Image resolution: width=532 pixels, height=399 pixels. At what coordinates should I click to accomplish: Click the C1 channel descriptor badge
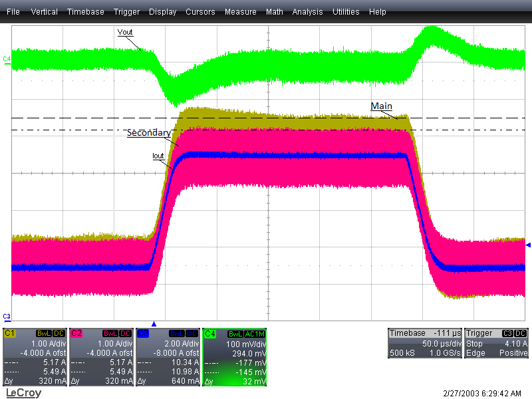(10, 332)
